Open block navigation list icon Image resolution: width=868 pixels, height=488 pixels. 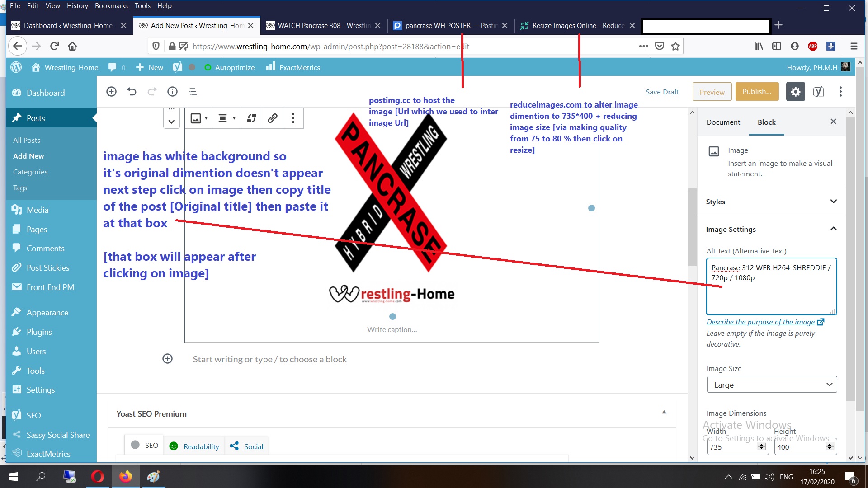click(x=193, y=92)
